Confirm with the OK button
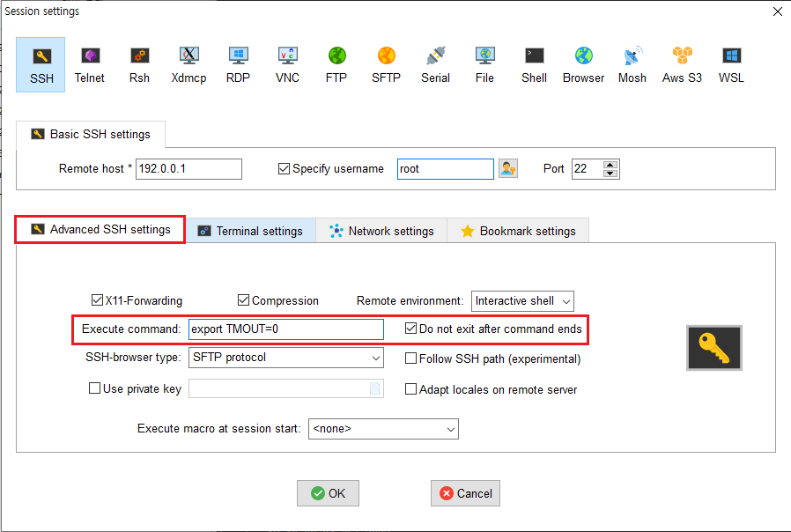This screenshot has height=532, width=791. coord(328,493)
